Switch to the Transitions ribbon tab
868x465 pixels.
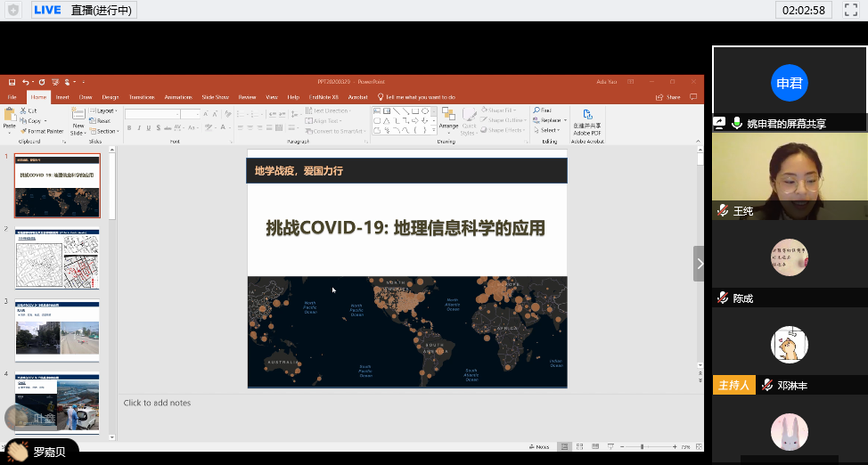[x=141, y=97]
